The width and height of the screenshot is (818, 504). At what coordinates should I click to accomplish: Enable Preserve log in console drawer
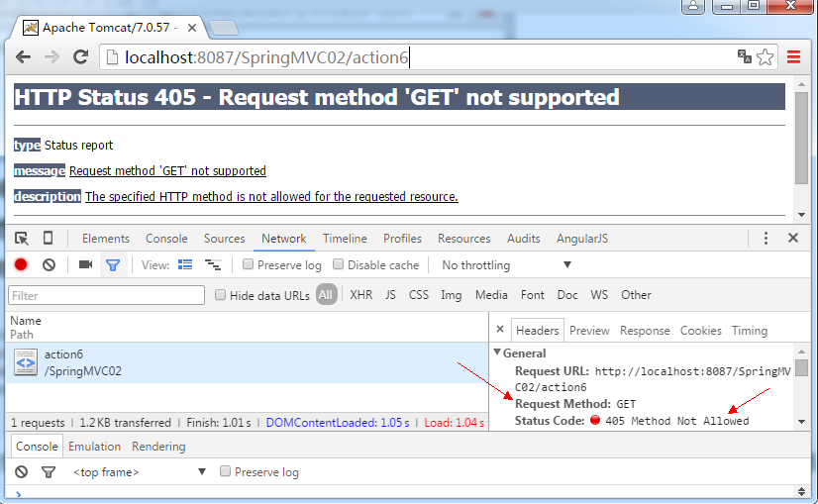[225, 471]
